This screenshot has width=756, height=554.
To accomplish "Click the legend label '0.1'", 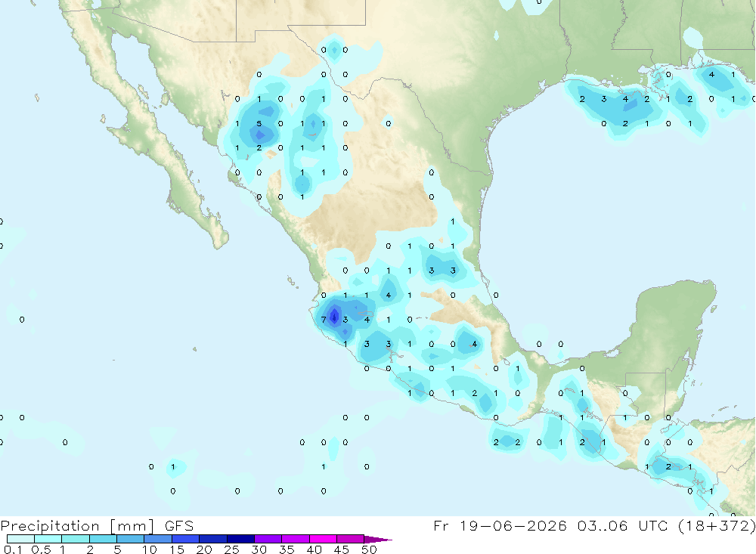I will (x=13, y=549).
